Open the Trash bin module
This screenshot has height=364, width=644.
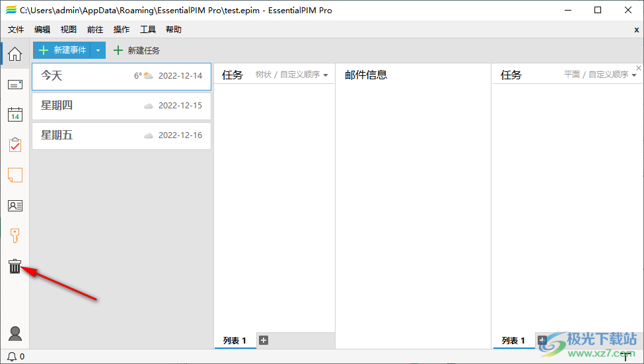point(15,266)
